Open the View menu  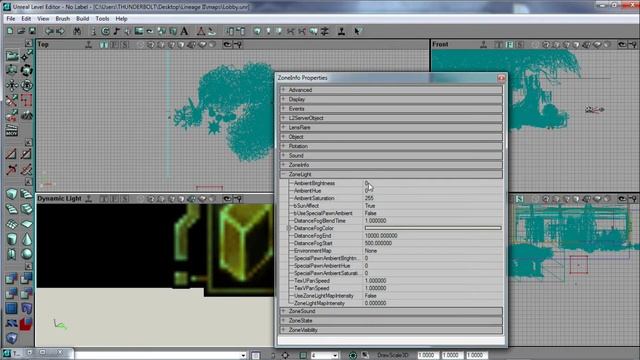[x=43, y=19]
